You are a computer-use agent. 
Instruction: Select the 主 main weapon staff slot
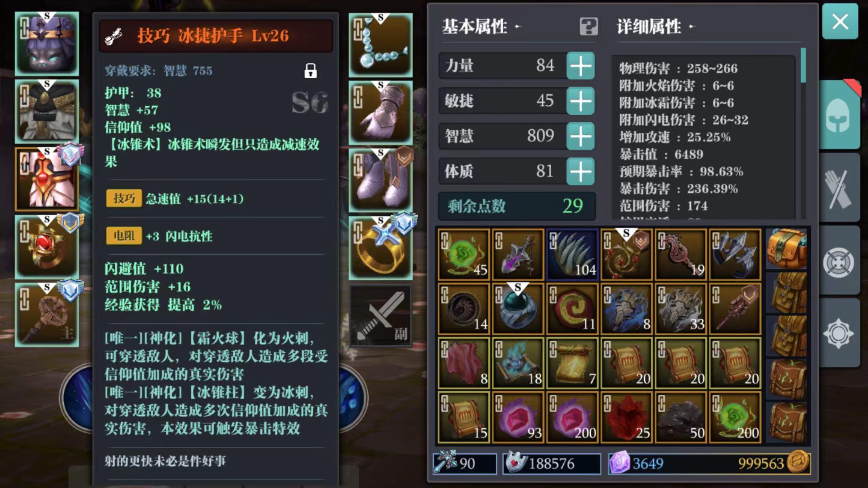[47, 315]
